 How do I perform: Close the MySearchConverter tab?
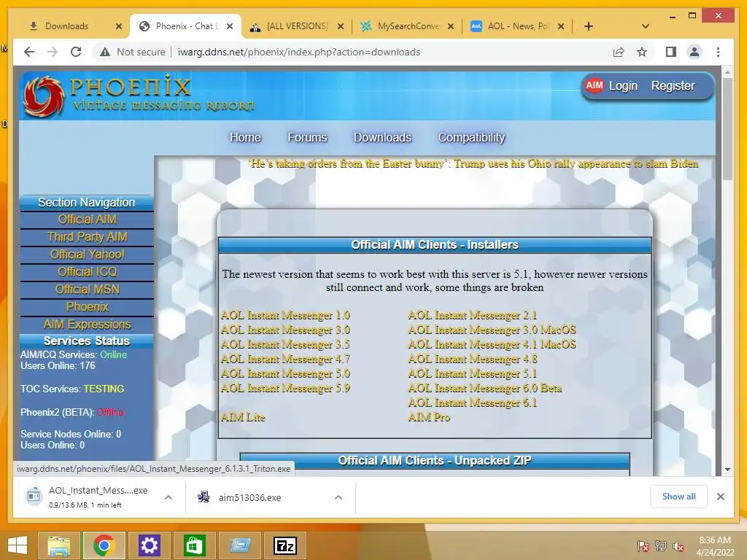451,26
